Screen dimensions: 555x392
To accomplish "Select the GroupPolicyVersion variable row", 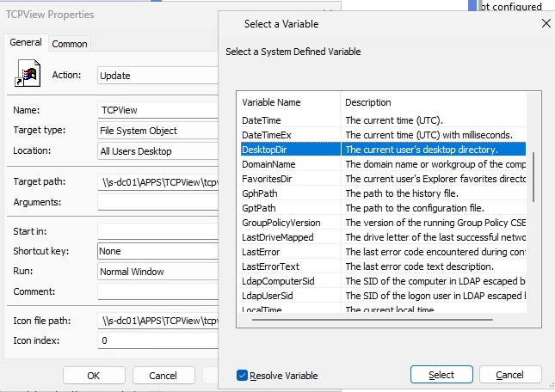I will [x=381, y=223].
